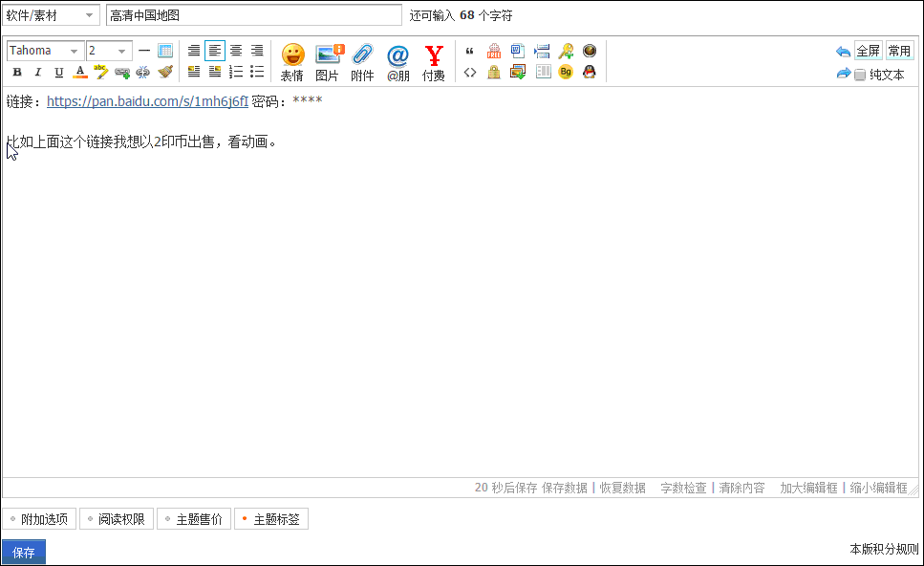Align text right
The height and width of the screenshot is (566, 924).
[x=258, y=51]
